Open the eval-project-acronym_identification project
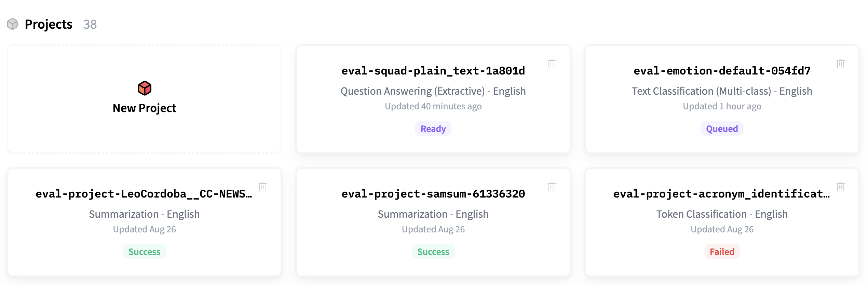The image size is (868, 285). coord(721,194)
